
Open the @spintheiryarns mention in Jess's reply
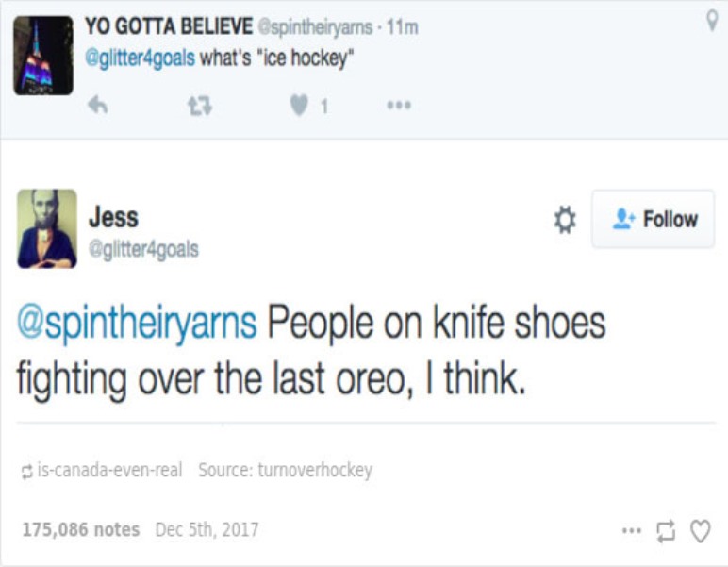[136, 325]
